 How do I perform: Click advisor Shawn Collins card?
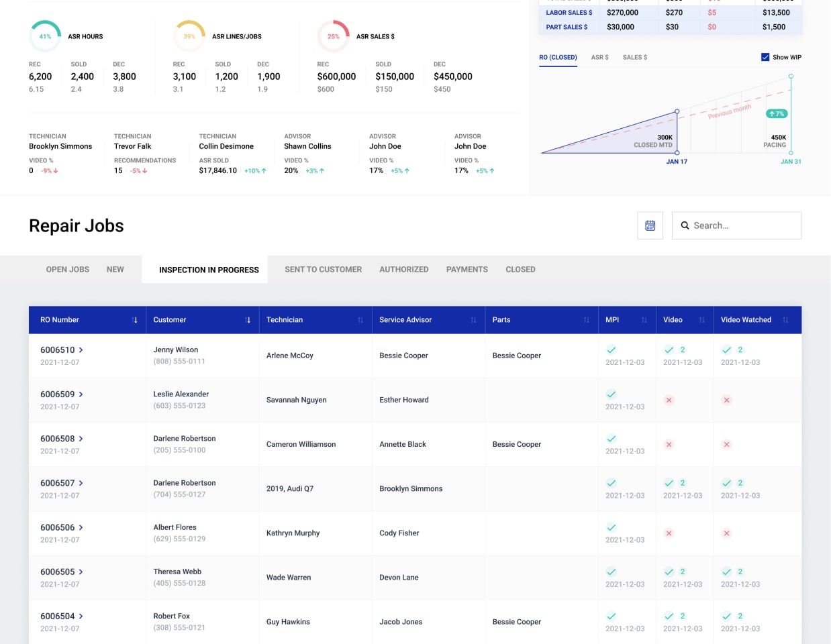(x=308, y=154)
